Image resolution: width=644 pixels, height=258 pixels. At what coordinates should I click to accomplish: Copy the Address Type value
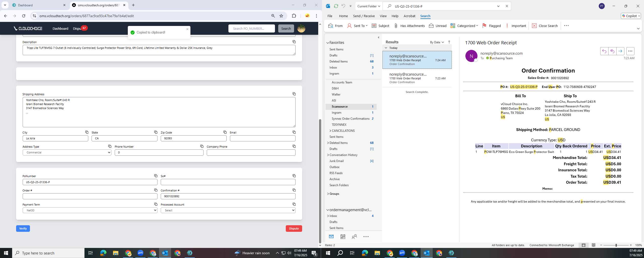click(110, 146)
